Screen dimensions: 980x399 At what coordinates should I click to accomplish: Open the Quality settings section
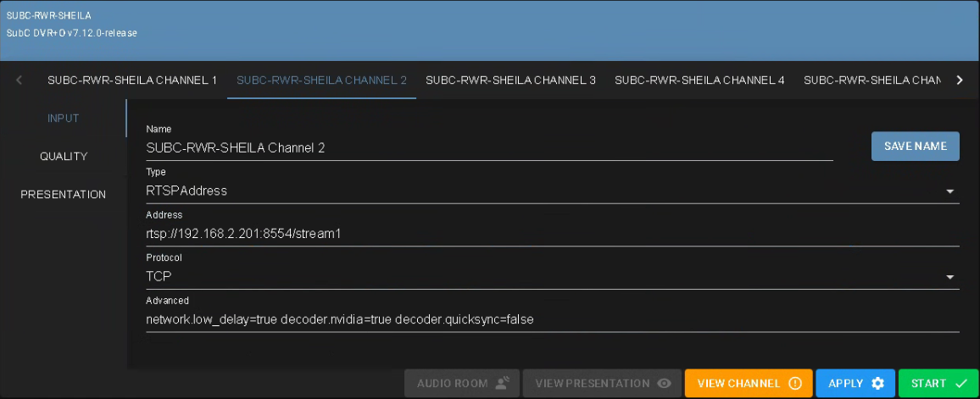click(x=64, y=157)
